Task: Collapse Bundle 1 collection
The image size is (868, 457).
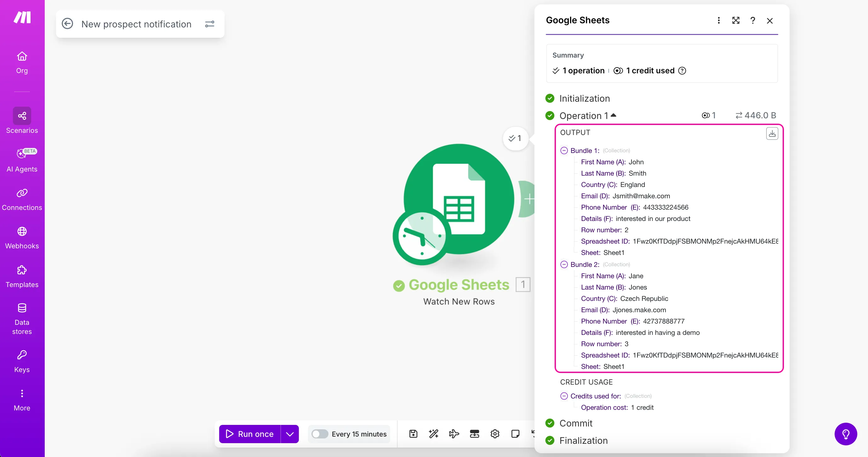Action: pyautogui.click(x=564, y=150)
